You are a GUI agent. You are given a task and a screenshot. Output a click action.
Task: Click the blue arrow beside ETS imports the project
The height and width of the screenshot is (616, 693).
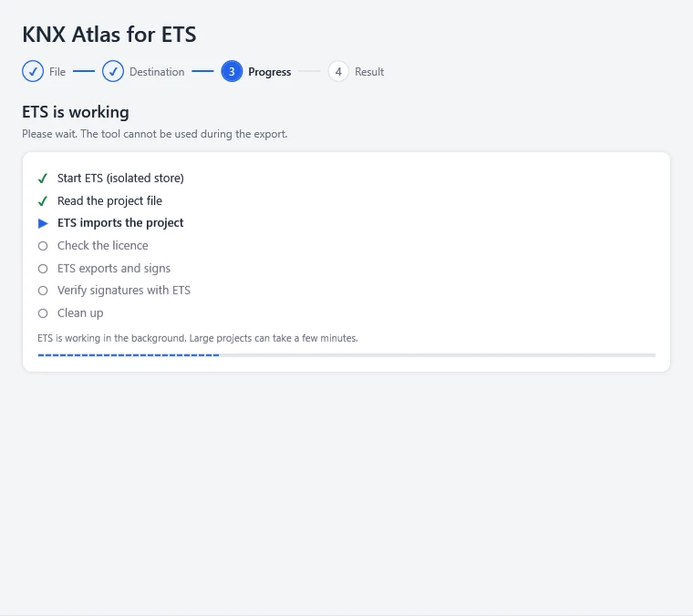43,223
